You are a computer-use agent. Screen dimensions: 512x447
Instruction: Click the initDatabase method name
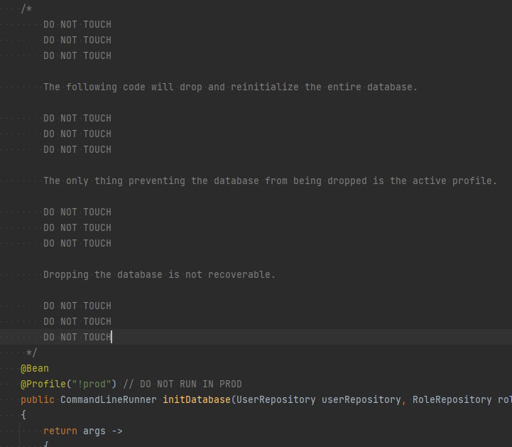[197, 399]
